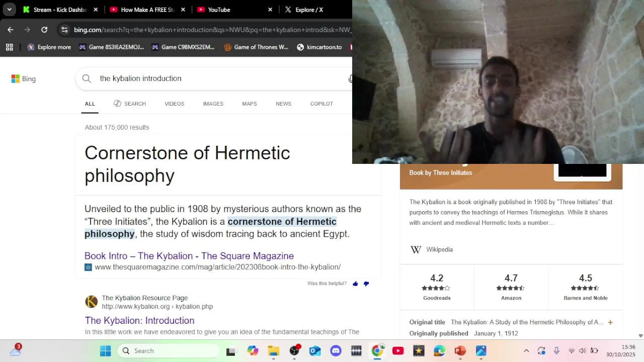Image resolution: width=644 pixels, height=362 pixels.
Task: Open the Windows Start menu
Action: (x=105, y=351)
